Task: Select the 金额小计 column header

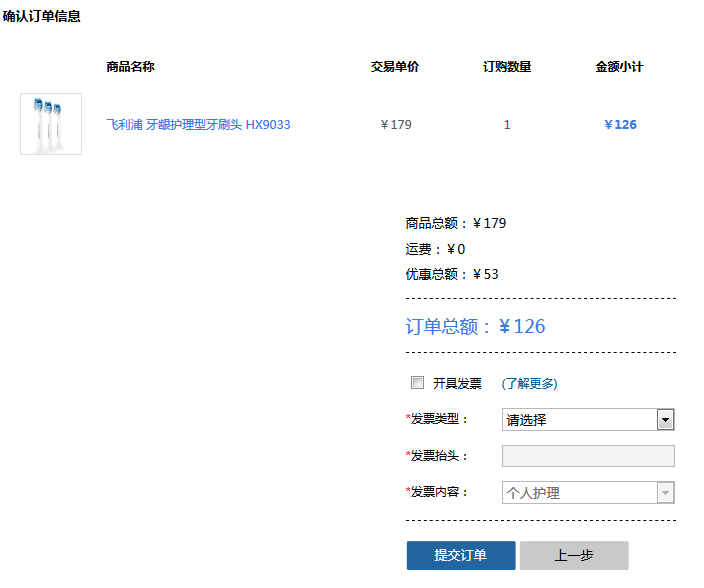Action: [x=619, y=66]
